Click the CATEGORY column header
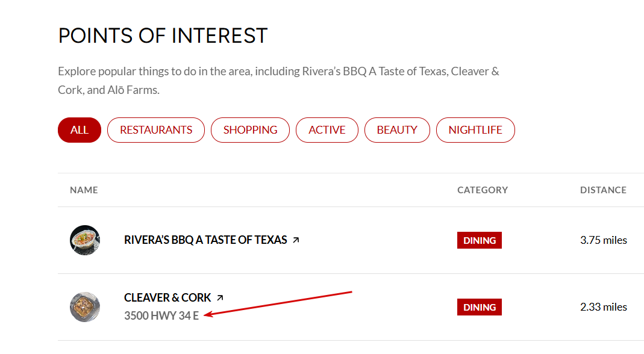 coord(483,190)
